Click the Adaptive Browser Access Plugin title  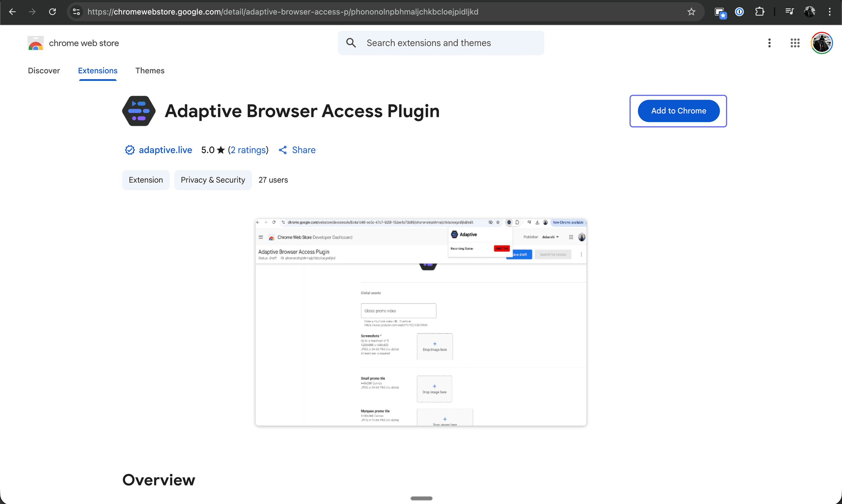coord(302,111)
